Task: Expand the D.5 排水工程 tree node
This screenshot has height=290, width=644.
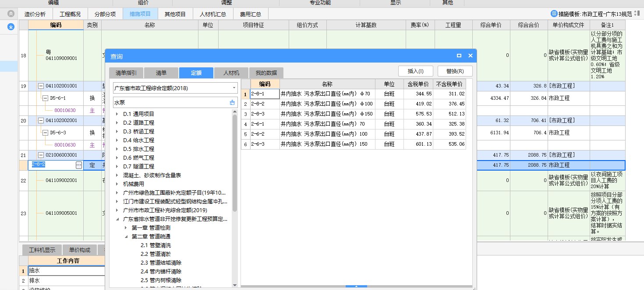Action: (117, 149)
